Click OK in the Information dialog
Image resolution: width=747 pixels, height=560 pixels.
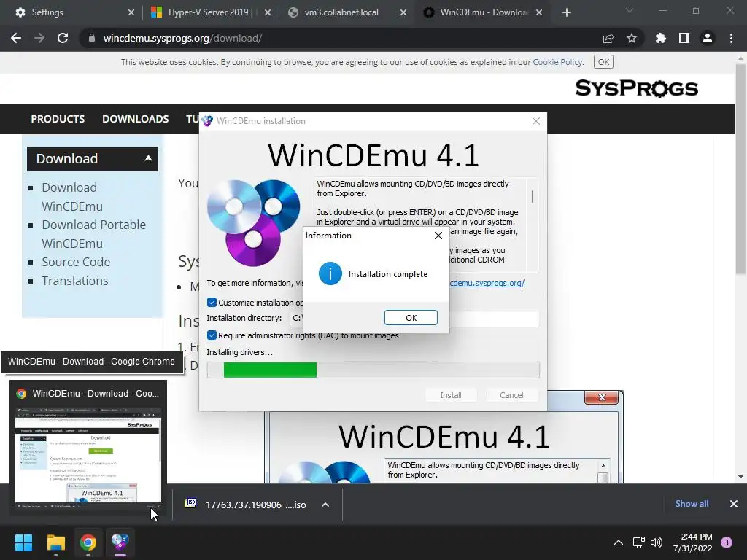pos(411,318)
